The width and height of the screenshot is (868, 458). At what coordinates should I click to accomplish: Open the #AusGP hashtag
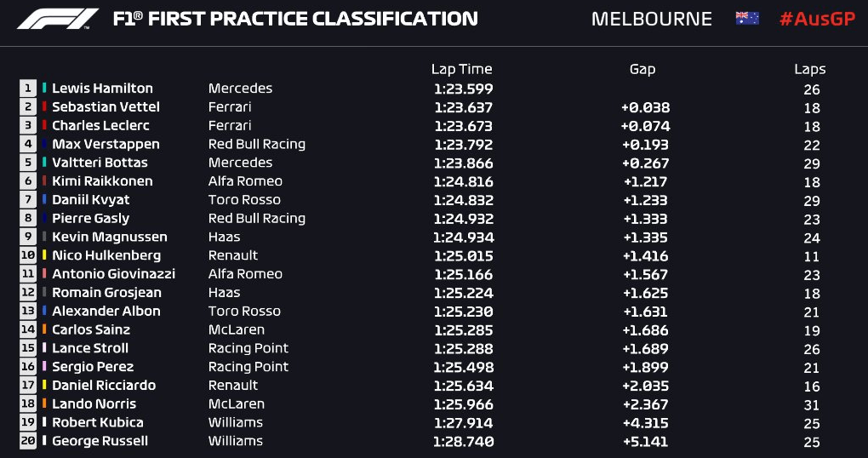pyautogui.click(x=817, y=19)
